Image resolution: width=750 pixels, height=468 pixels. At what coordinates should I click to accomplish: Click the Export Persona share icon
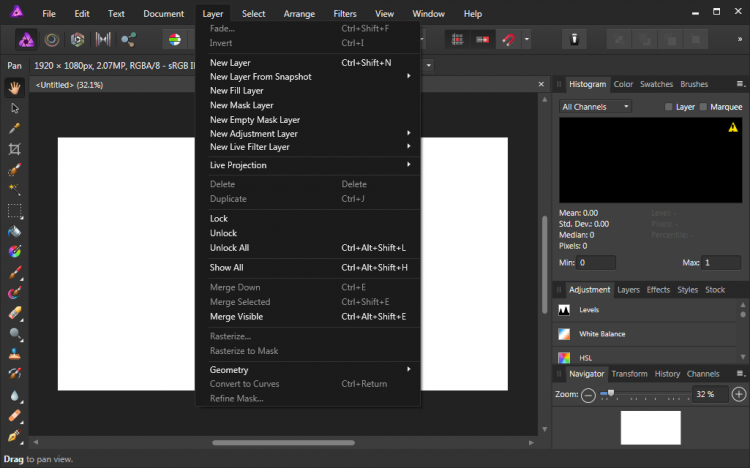click(x=129, y=40)
